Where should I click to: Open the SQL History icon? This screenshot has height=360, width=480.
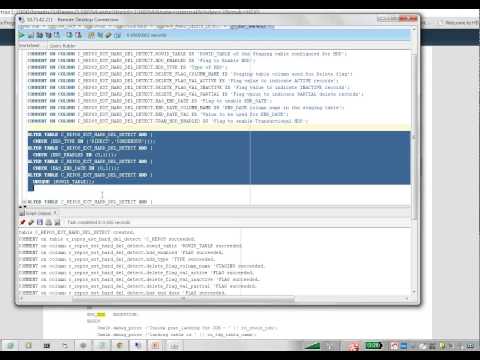(x=117, y=35)
